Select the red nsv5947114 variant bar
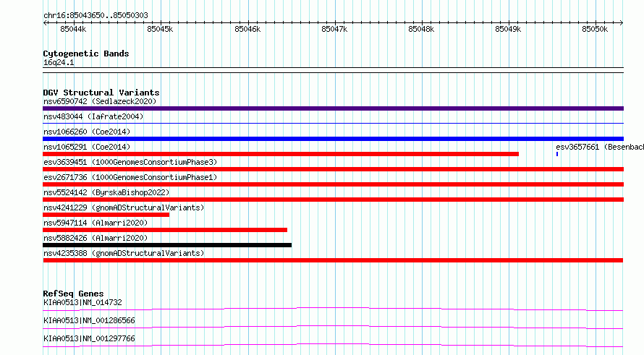644x355 pixels. point(165,230)
